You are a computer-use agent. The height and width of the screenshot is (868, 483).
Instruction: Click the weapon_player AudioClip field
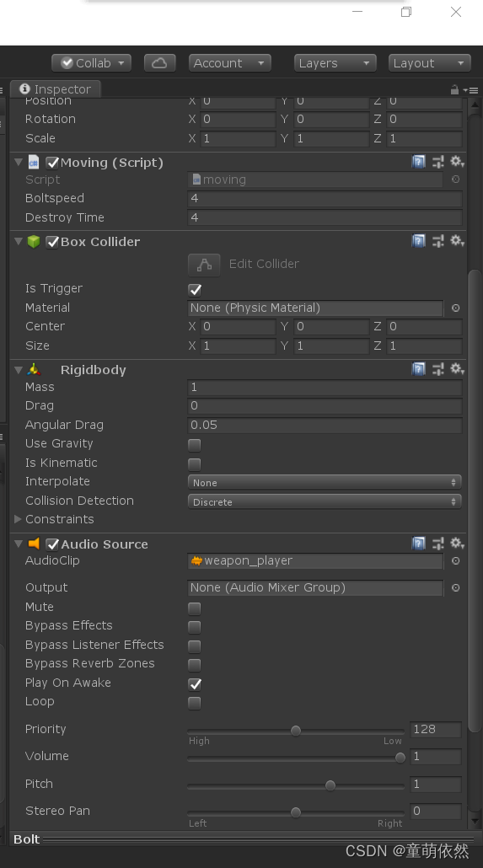pos(316,560)
